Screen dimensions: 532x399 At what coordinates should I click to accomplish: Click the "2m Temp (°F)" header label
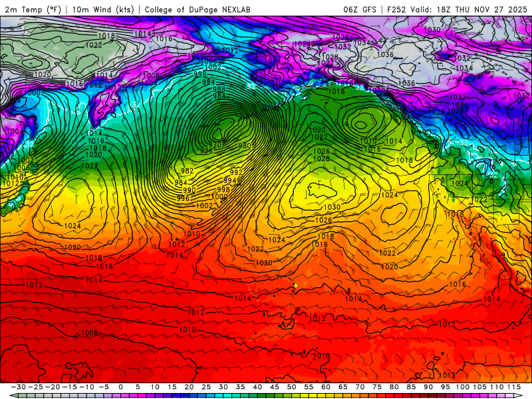[x=33, y=9]
